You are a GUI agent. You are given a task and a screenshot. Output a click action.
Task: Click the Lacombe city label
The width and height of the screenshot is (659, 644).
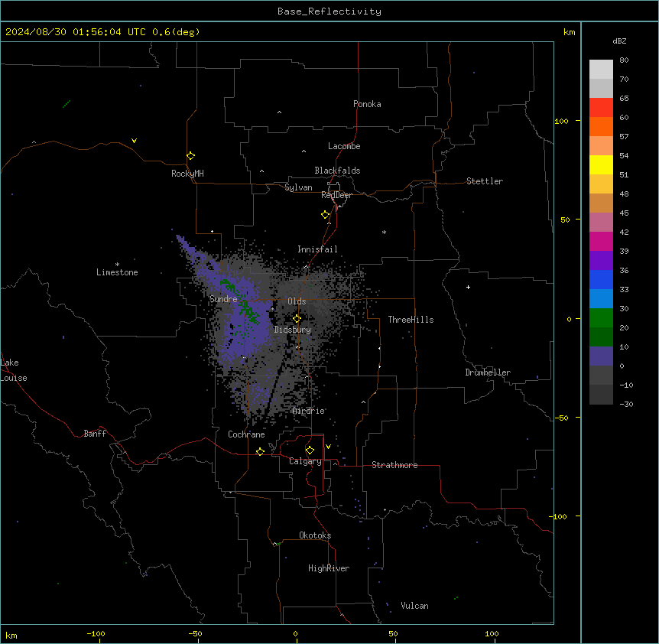pos(344,146)
